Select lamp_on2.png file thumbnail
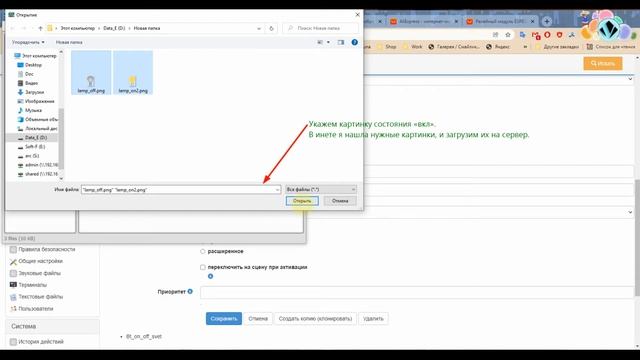 [x=133, y=73]
